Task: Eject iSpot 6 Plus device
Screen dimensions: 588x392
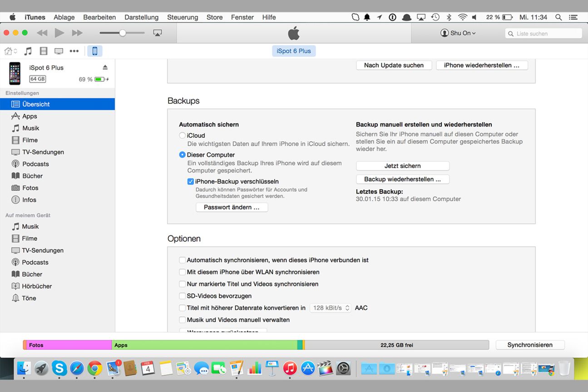Action: pyautogui.click(x=105, y=68)
